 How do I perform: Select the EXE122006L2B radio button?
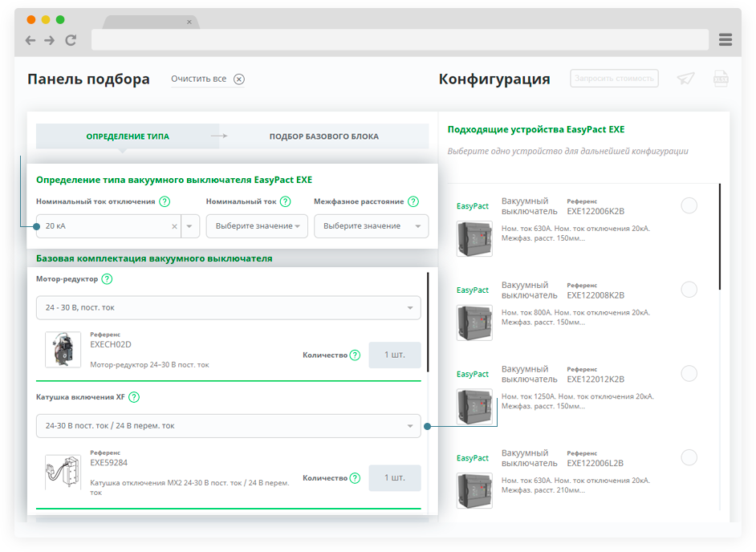(689, 457)
